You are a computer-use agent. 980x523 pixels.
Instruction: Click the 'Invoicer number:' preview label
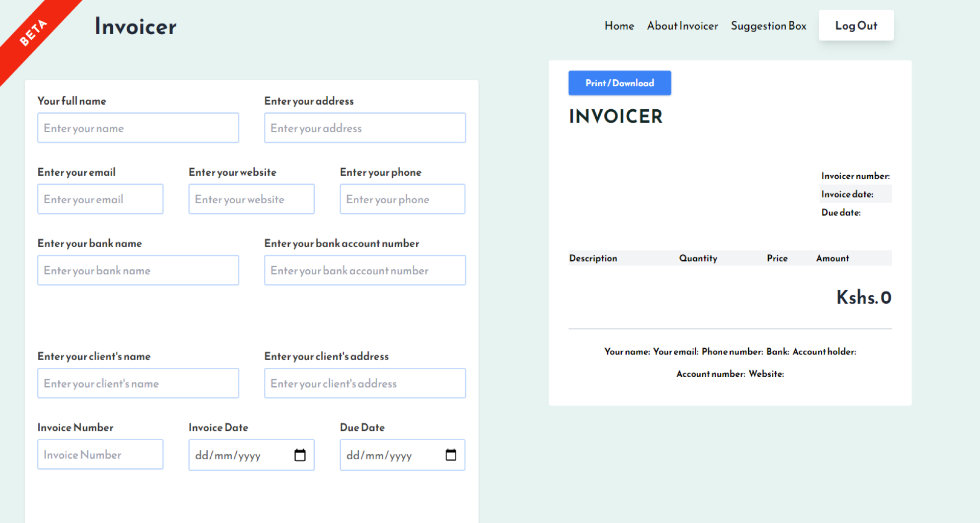coord(855,176)
